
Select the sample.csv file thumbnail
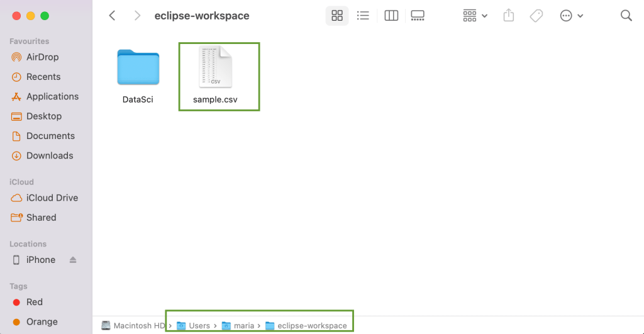click(216, 67)
